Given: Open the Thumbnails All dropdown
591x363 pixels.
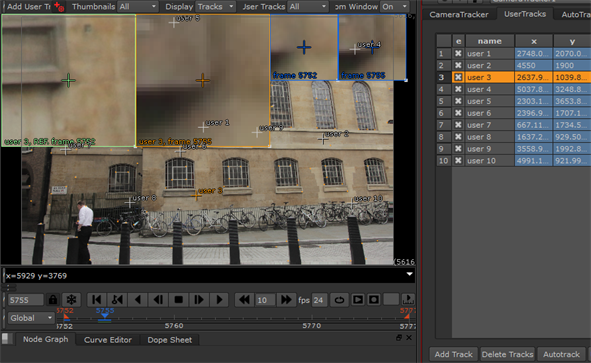Looking at the screenshot, I should [x=138, y=6].
